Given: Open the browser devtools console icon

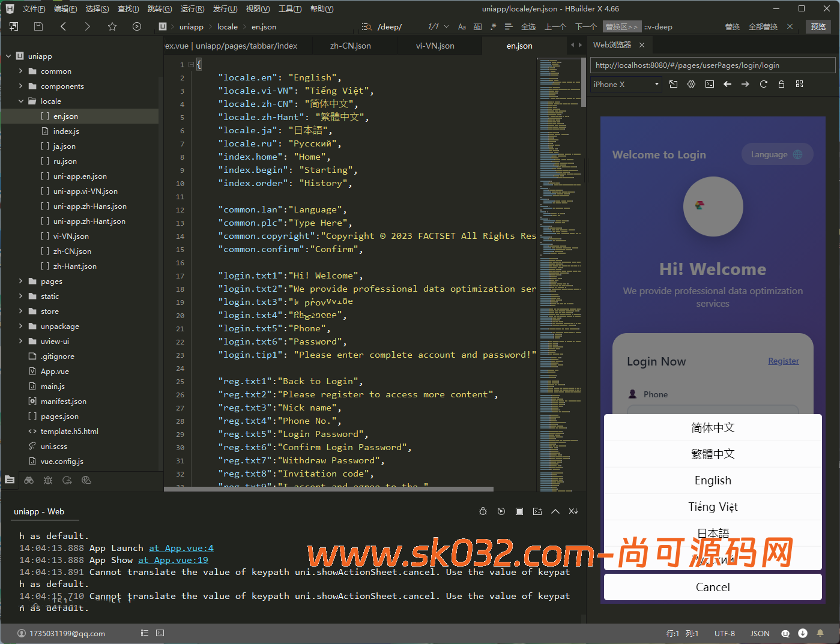Looking at the screenshot, I should (x=709, y=84).
